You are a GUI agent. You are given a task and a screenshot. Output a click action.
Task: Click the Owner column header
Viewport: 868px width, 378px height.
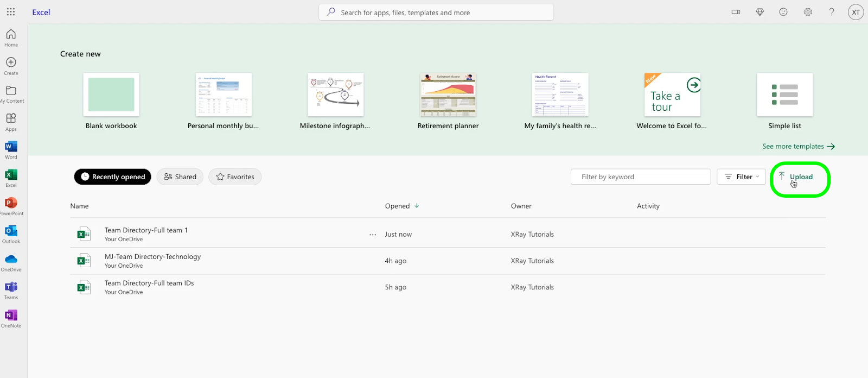click(x=521, y=206)
